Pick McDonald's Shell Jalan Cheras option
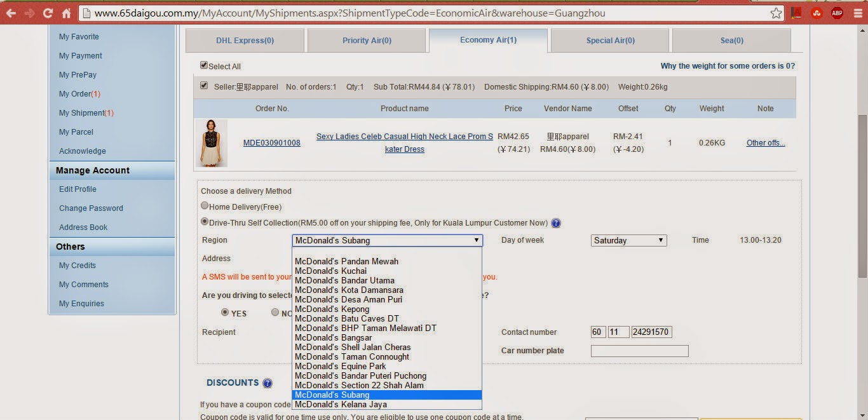Image resolution: width=868 pixels, height=420 pixels. pyautogui.click(x=387, y=347)
